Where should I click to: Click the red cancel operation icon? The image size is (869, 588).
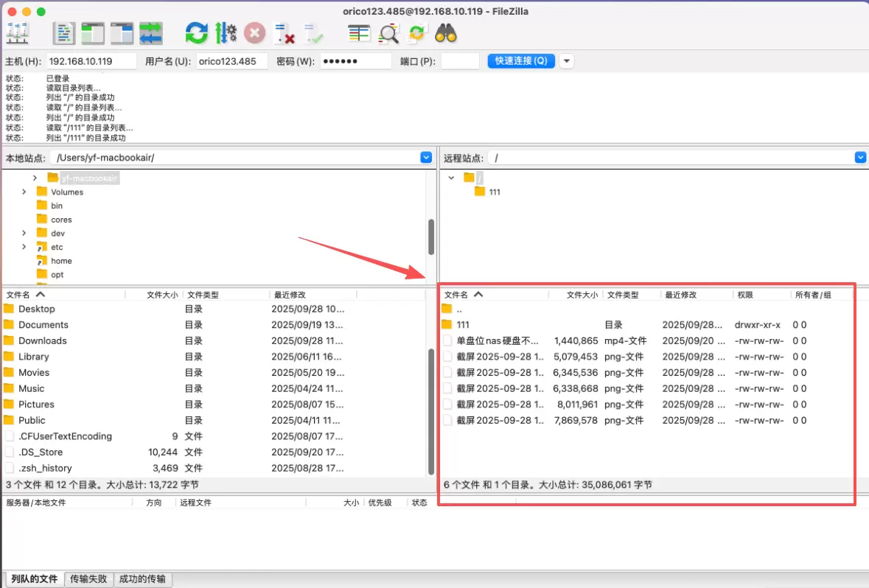(254, 33)
